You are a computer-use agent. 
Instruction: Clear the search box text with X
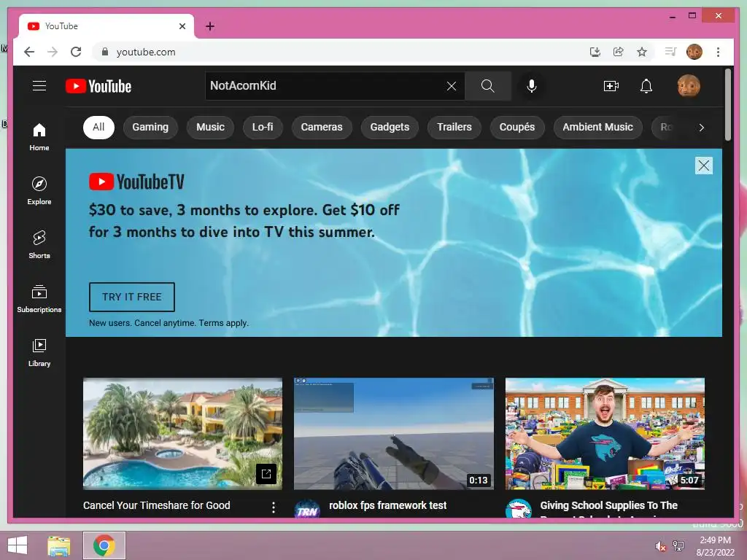tap(451, 86)
